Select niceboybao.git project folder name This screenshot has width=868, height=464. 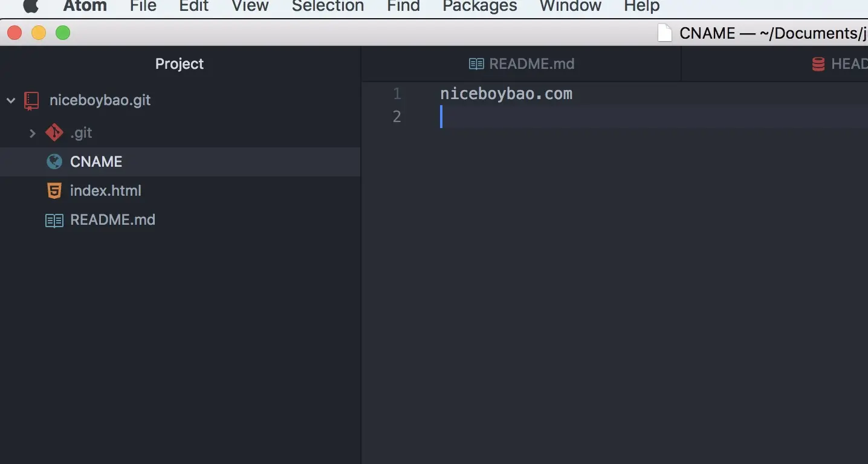click(100, 100)
